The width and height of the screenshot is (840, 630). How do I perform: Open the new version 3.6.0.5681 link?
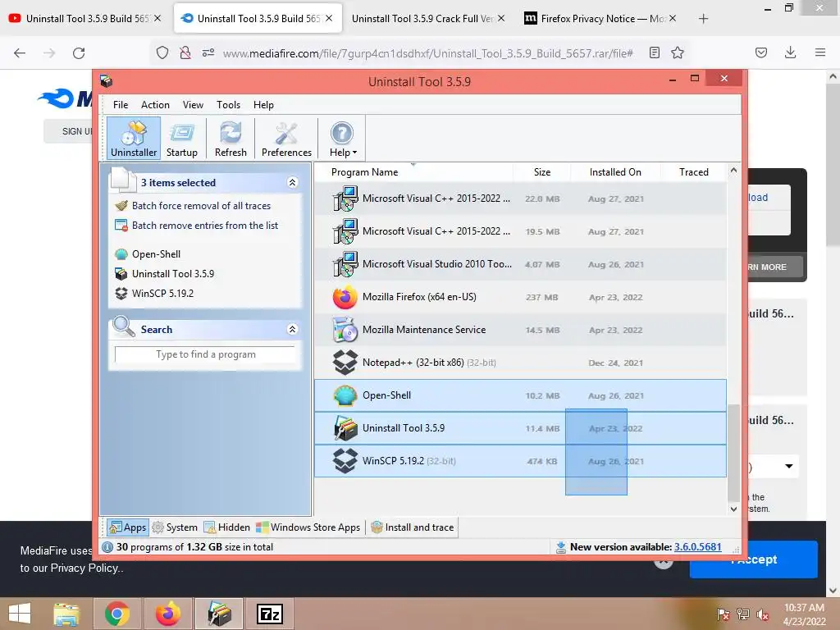point(697,547)
